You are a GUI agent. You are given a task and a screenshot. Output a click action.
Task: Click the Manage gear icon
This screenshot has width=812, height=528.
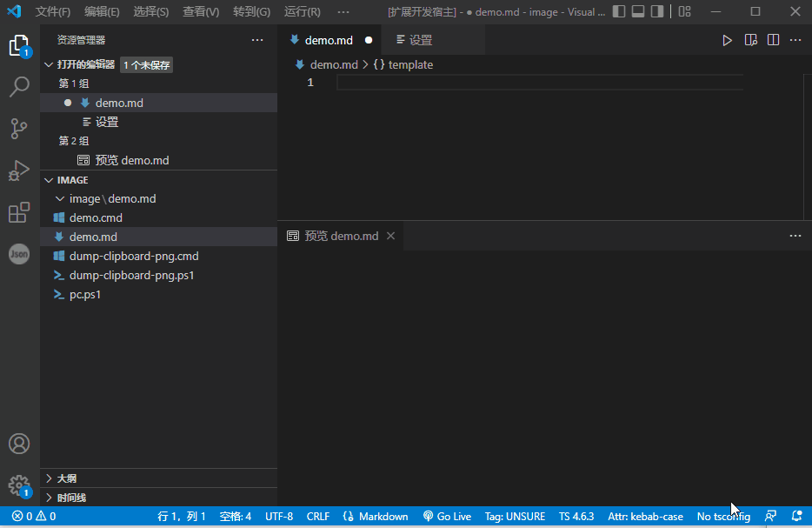click(x=19, y=485)
